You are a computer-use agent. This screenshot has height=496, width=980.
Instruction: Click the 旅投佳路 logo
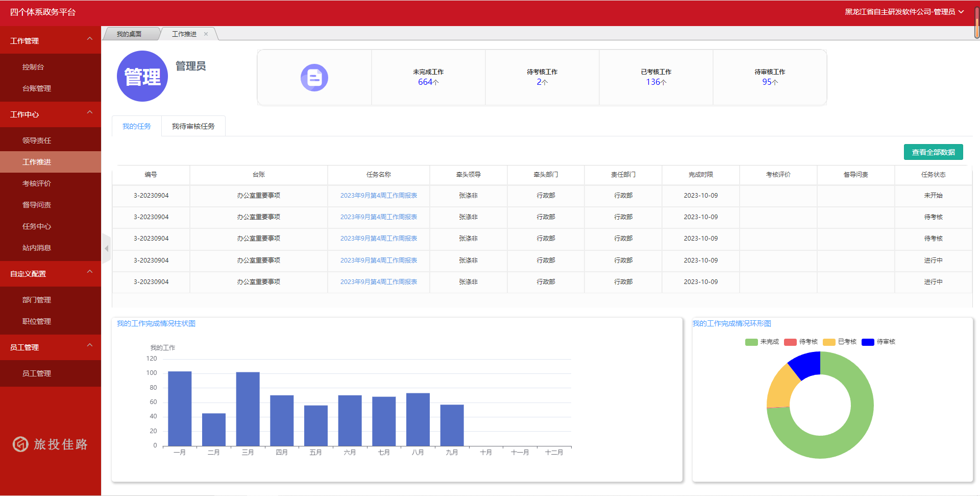51,444
